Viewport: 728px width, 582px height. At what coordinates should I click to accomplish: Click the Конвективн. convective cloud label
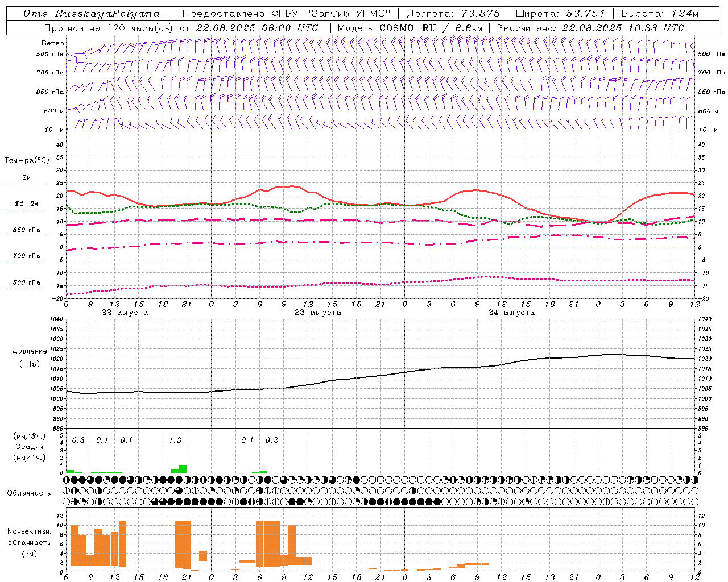[30, 531]
